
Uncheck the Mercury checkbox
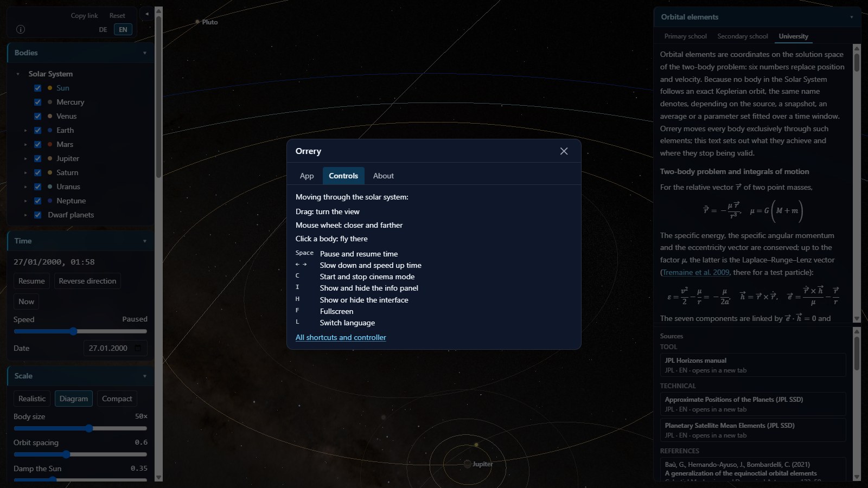[x=37, y=102]
